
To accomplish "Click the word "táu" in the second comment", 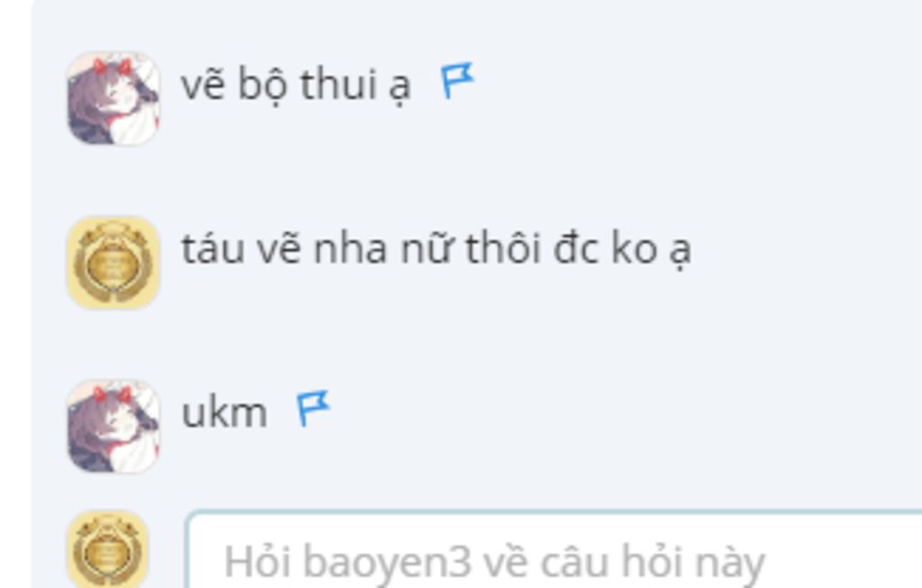I will pos(212,249).
